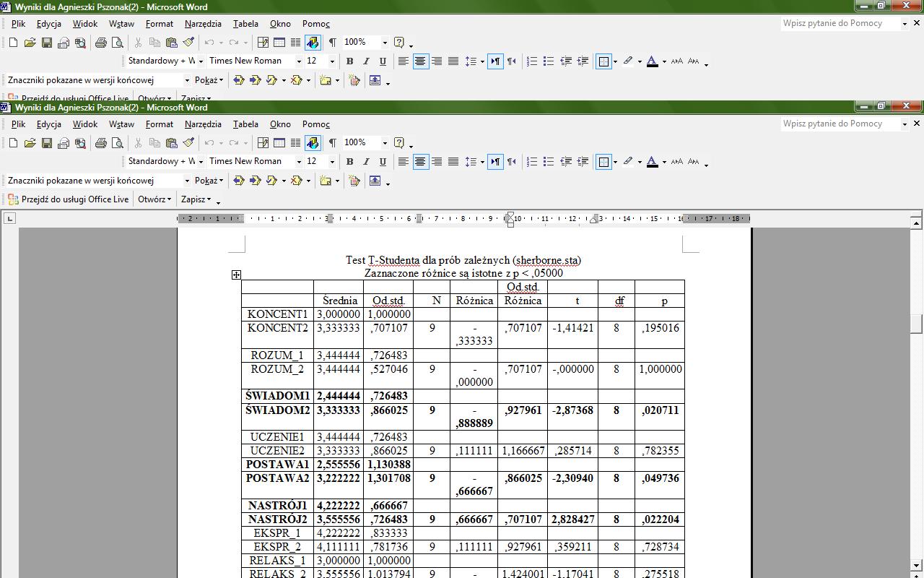Click Shrink Font icon in front Word window
The height and width of the screenshot is (578, 924).
[694, 162]
